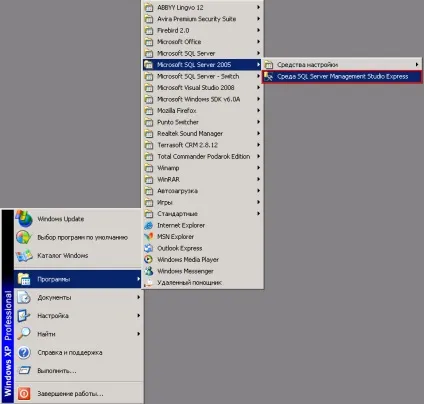The height and width of the screenshot is (404, 424).
Task: Expand the Средства настройки submenu arrow
Action: (417, 64)
